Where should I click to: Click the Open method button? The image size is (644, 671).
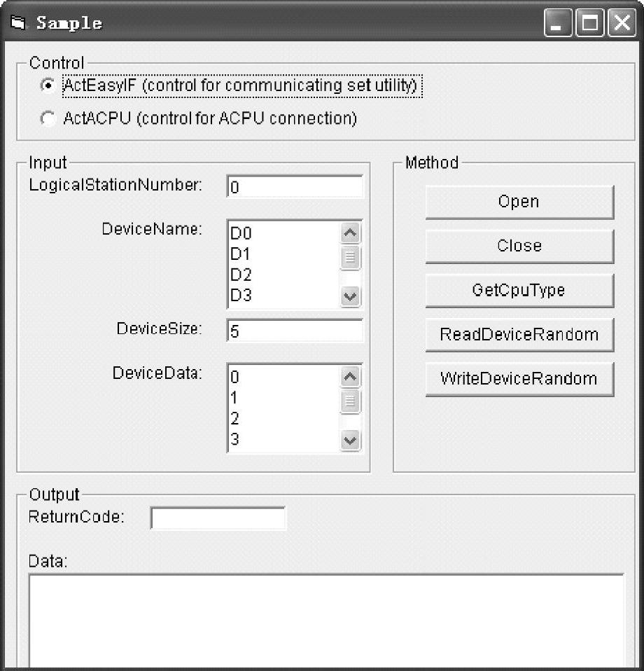(x=519, y=202)
